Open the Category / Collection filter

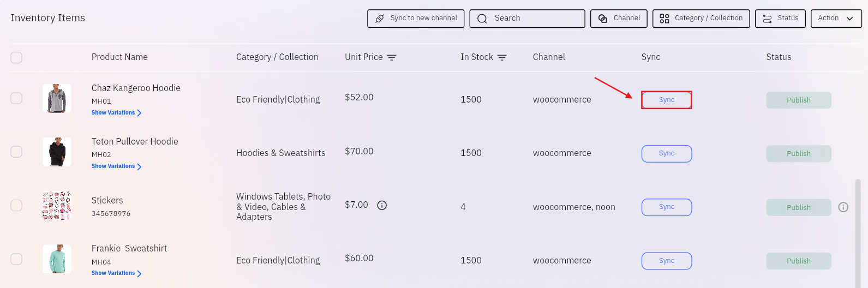[x=701, y=18]
